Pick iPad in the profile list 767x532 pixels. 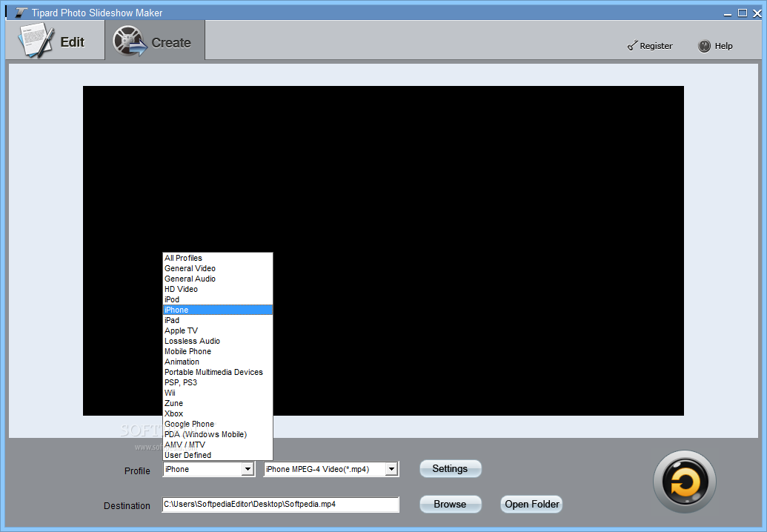217,320
